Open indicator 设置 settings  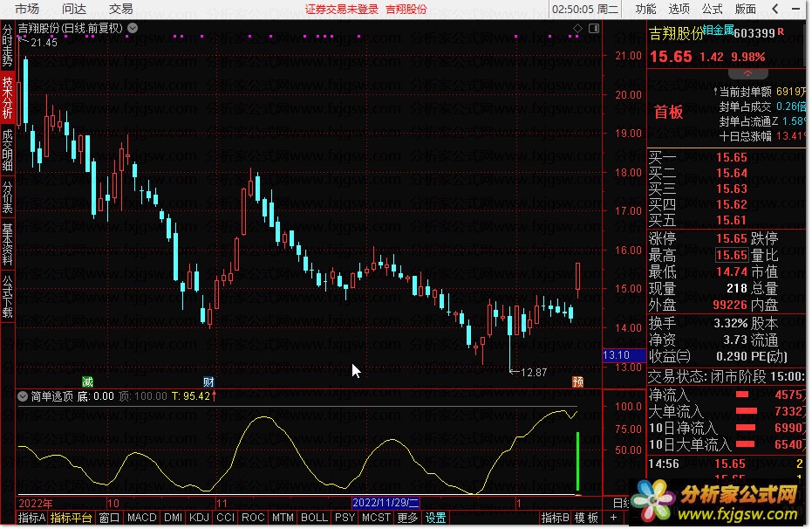coord(435,518)
